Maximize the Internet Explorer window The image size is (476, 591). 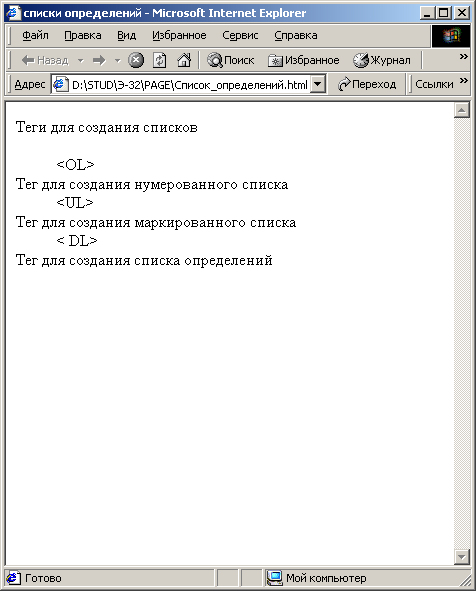[444, 13]
